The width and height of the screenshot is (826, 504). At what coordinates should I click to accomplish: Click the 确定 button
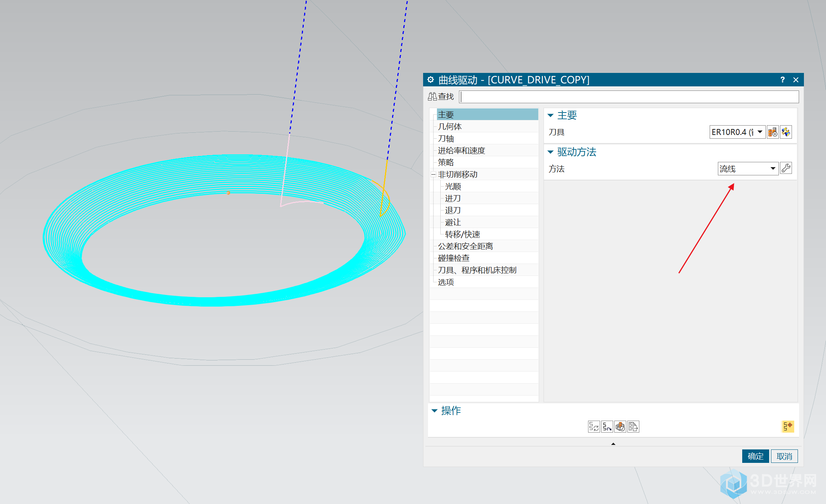point(755,456)
